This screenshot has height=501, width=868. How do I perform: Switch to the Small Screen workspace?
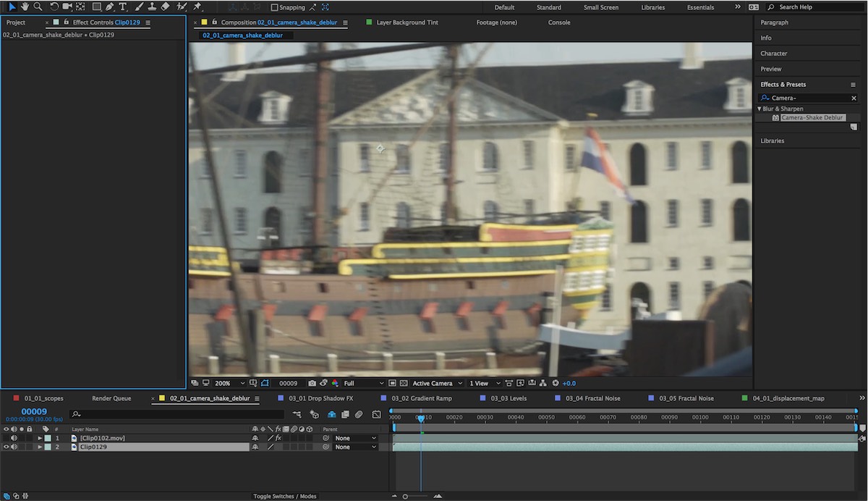(600, 7)
